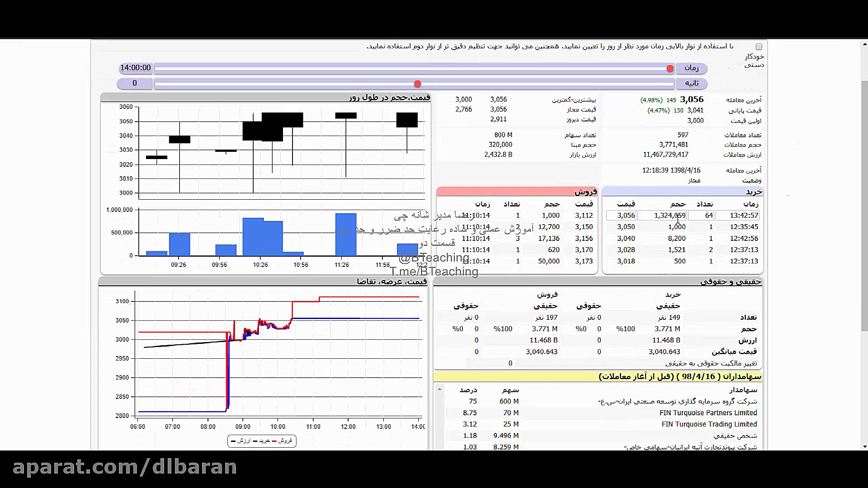This screenshot has height=488, width=868.
Task: Toggle the automatic/manual mode checkbox
Action: (759, 47)
